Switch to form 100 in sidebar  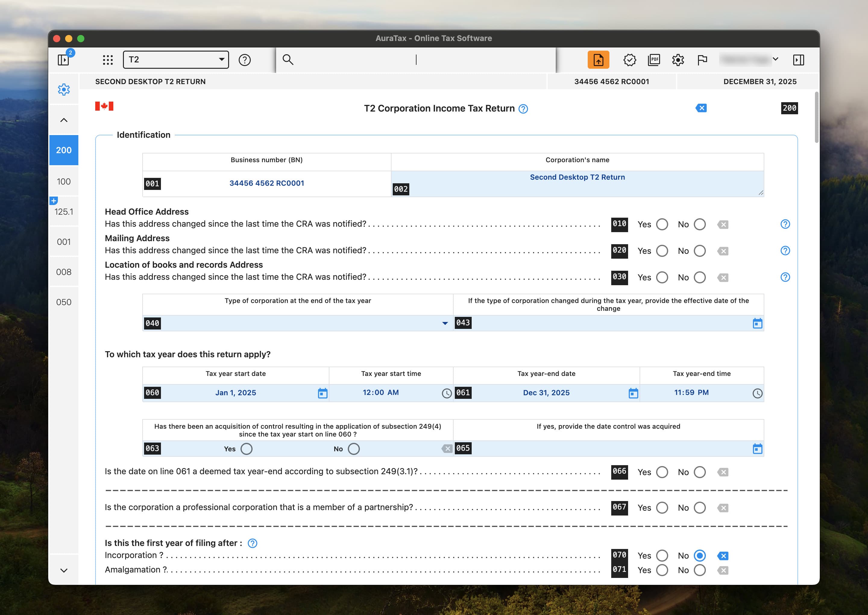tap(64, 181)
